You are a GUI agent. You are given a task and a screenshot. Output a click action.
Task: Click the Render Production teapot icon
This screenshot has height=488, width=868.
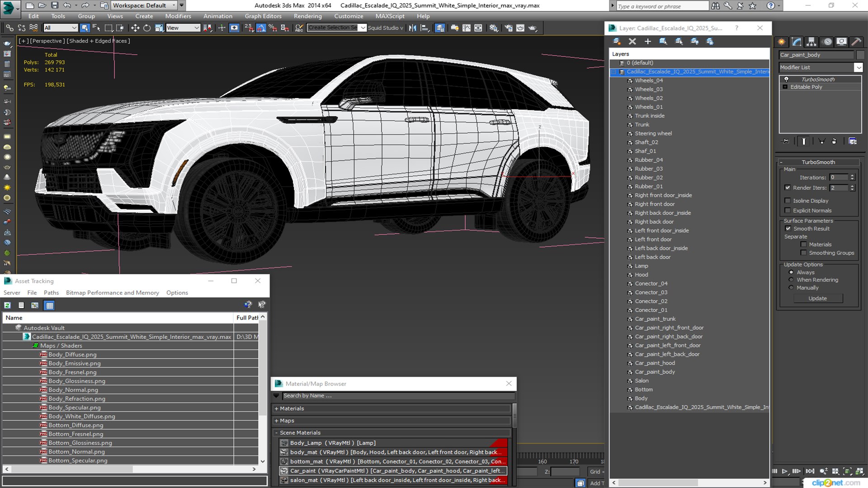coord(533,28)
